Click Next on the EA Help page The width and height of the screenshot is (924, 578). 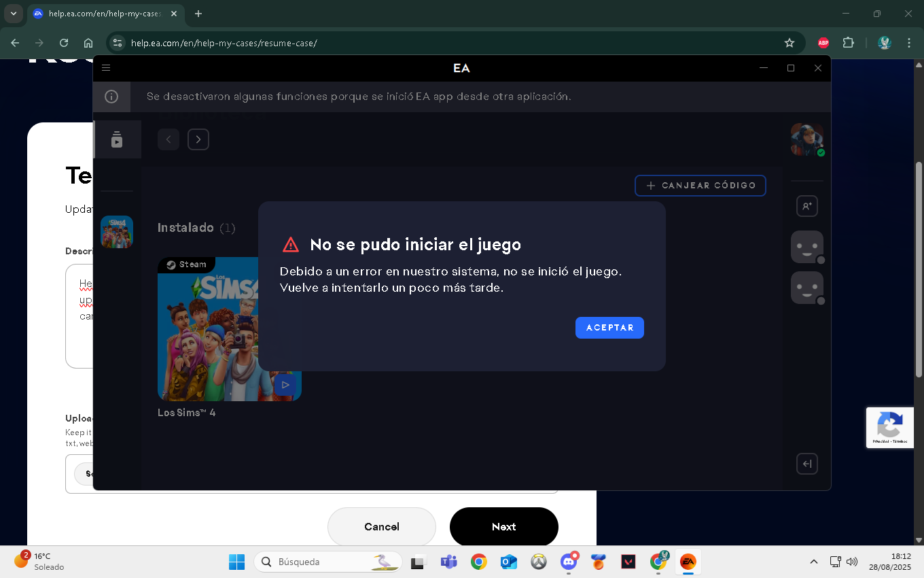click(504, 527)
